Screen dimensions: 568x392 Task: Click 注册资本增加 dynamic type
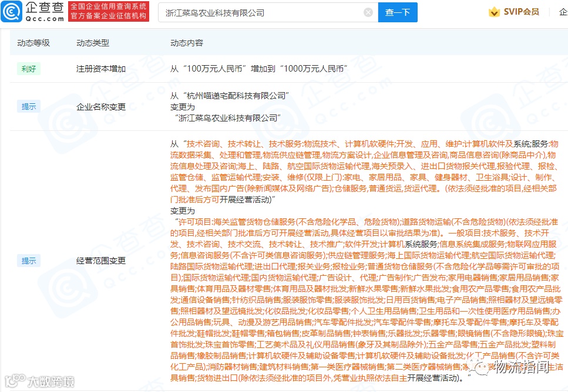coord(100,69)
